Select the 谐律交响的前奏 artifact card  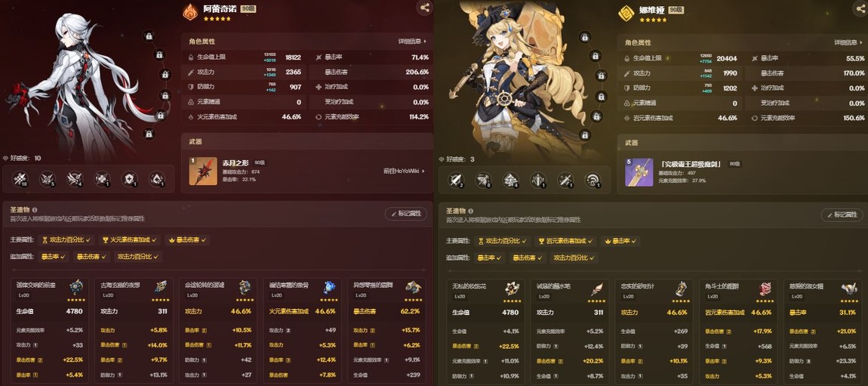[x=50, y=332]
